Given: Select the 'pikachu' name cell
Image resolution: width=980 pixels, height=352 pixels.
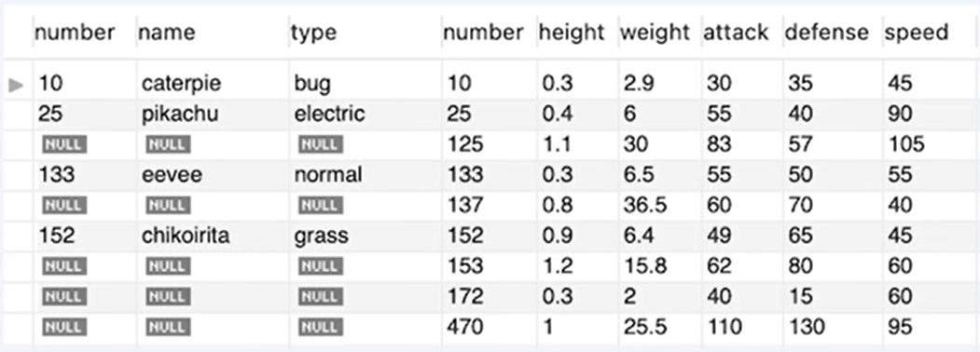Looking at the screenshot, I should [213, 114].
